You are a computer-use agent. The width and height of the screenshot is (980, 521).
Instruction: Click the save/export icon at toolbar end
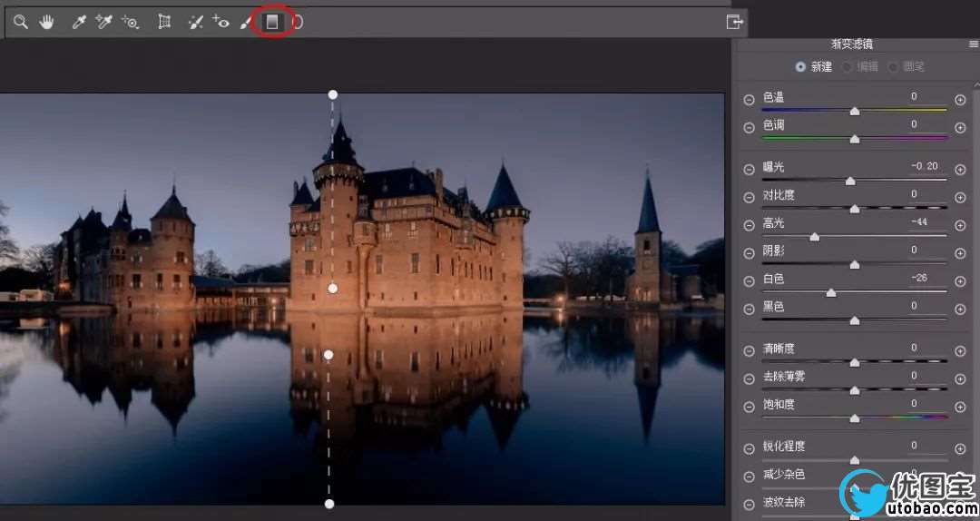tap(734, 22)
